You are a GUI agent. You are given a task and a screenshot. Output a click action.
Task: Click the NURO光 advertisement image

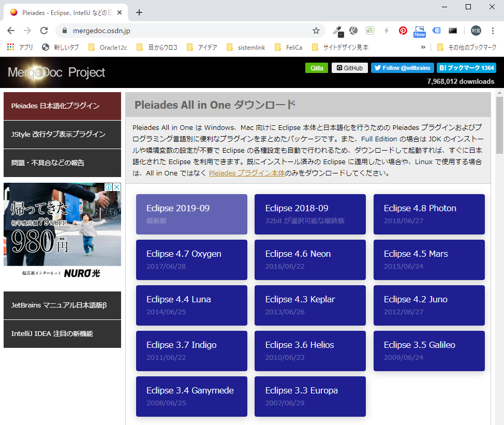tap(63, 231)
